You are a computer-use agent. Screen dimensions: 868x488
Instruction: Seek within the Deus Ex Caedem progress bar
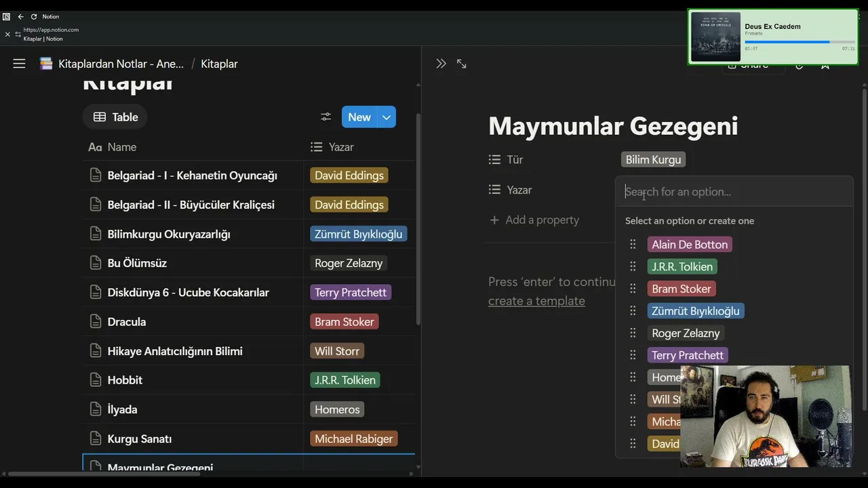[x=800, y=42]
